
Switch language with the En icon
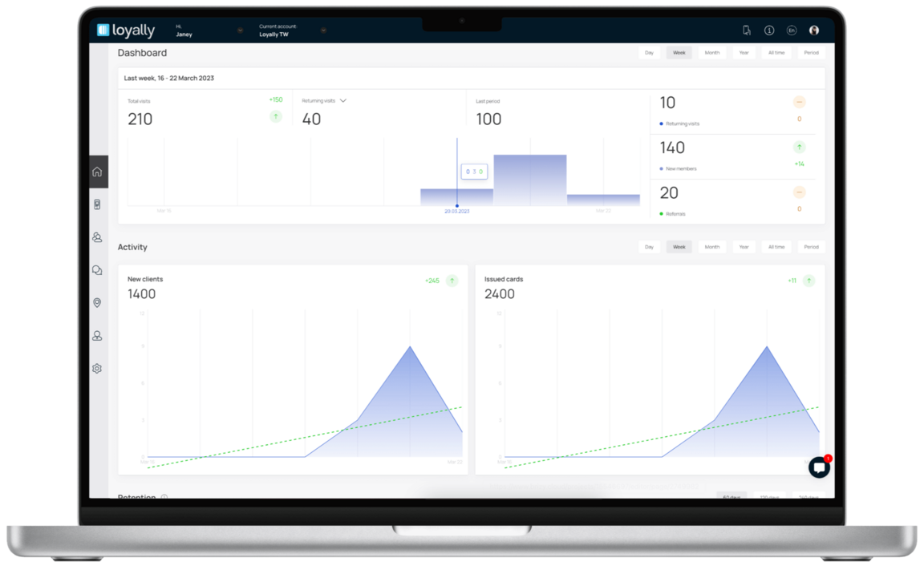pyautogui.click(x=792, y=30)
